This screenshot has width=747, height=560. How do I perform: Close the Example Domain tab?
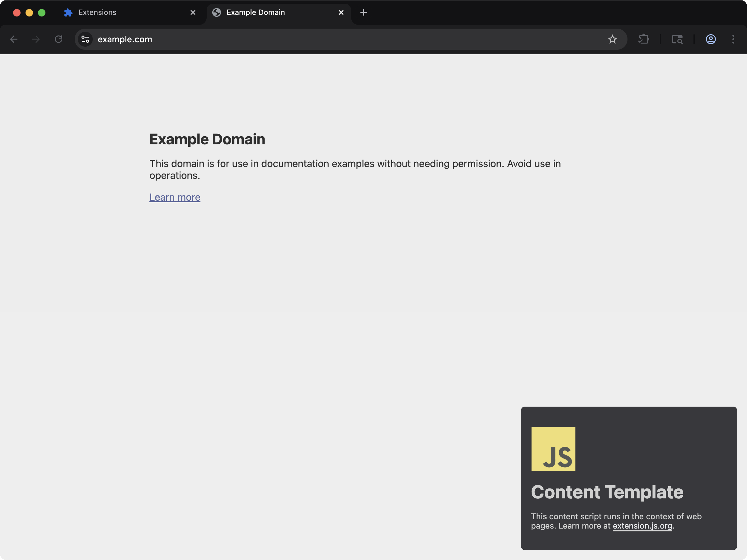(341, 12)
